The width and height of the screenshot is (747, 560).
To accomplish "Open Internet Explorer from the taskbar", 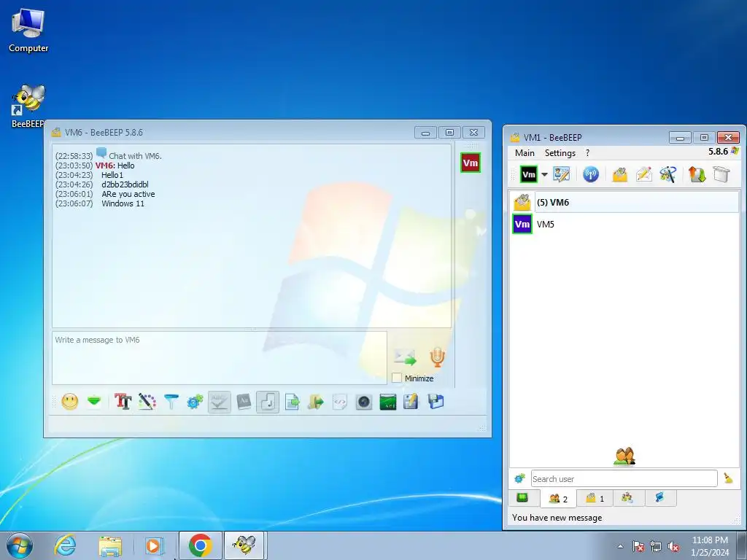I will pos(65,545).
